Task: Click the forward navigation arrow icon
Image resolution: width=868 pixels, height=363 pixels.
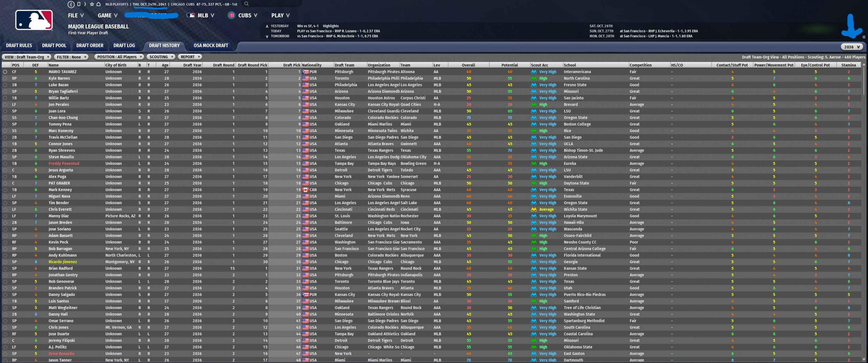Action: [85, 4]
